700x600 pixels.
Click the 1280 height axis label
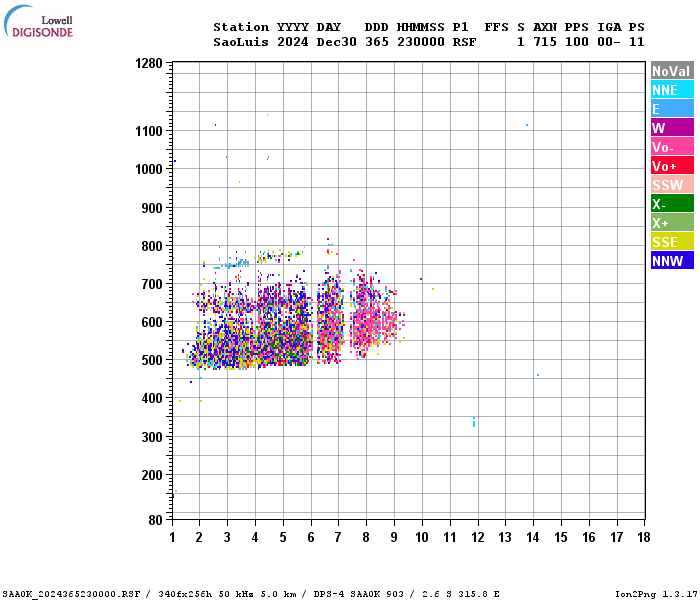coord(149,63)
